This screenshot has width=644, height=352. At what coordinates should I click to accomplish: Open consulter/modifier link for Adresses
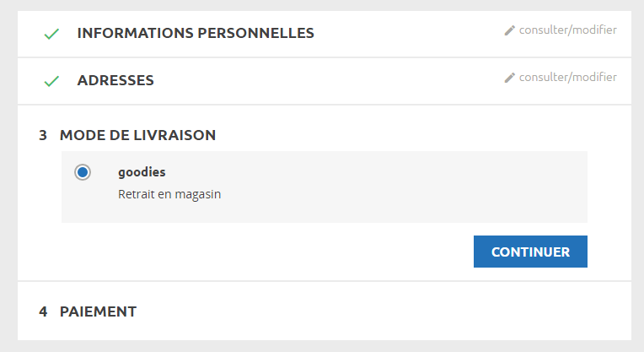(x=568, y=78)
